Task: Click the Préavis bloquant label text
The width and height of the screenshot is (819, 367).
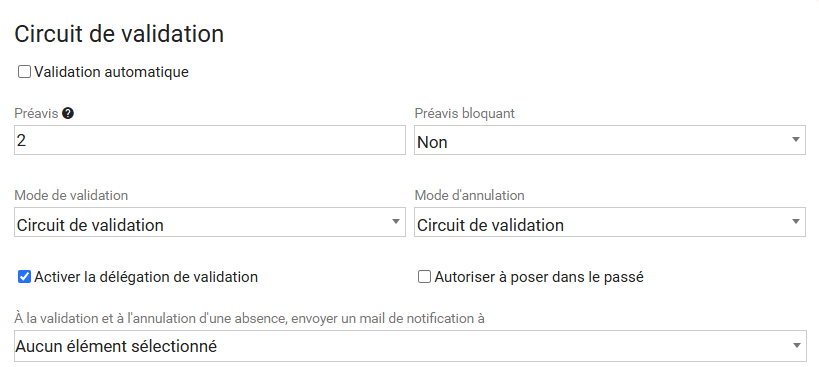Action: 464,113
